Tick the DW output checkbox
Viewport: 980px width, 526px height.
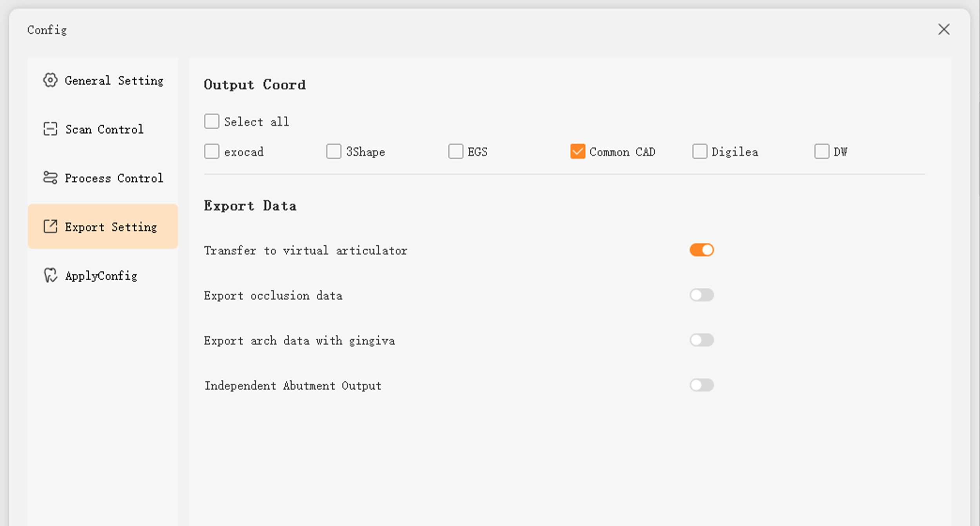(x=822, y=151)
